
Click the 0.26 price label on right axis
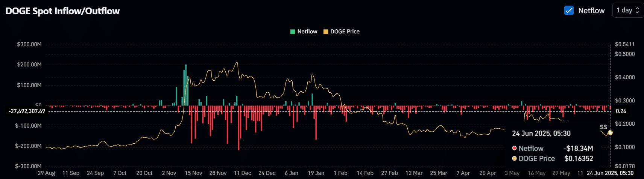621,111
